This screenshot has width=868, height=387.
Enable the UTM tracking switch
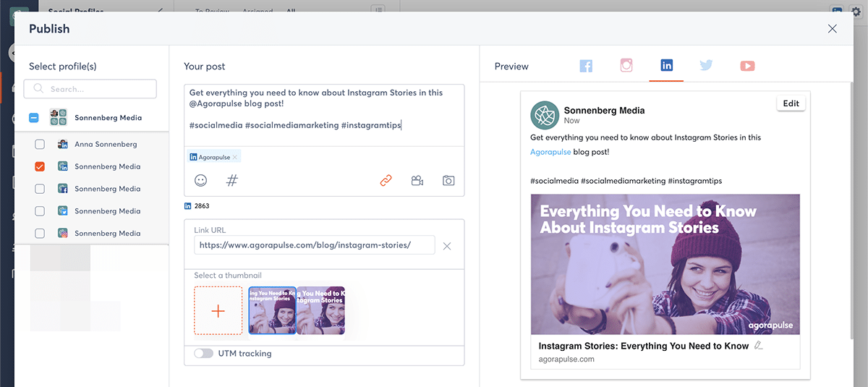tap(204, 354)
